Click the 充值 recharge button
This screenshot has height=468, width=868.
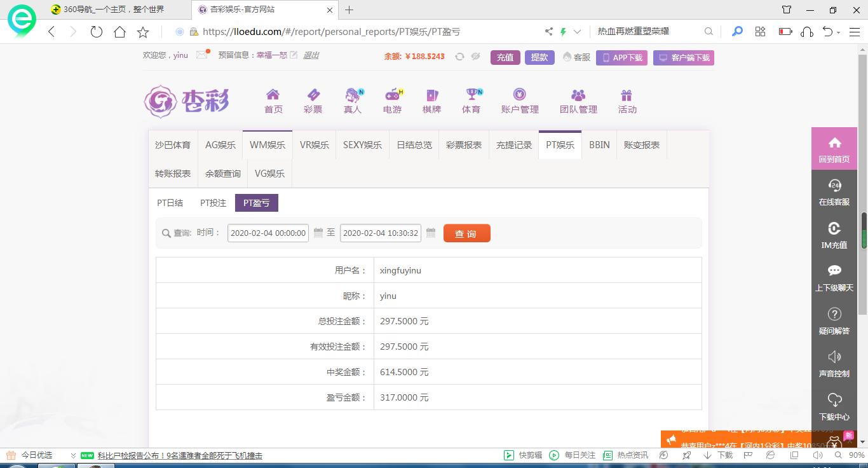pos(505,57)
